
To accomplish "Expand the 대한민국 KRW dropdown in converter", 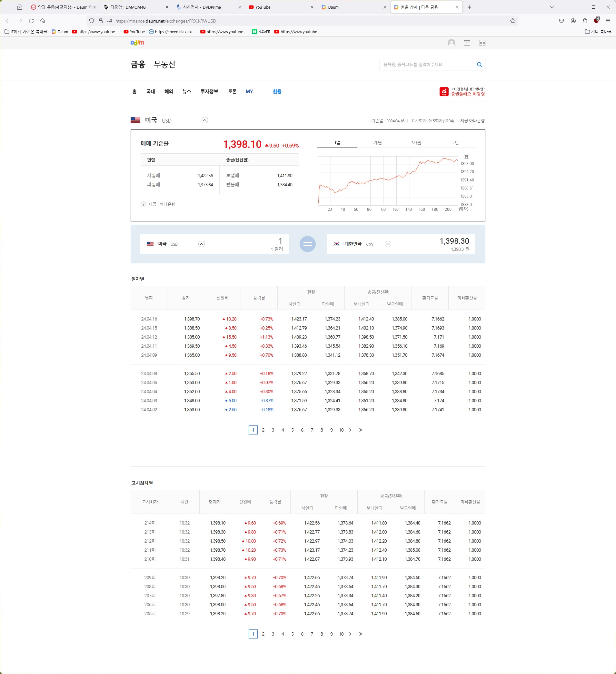I will click(x=388, y=244).
